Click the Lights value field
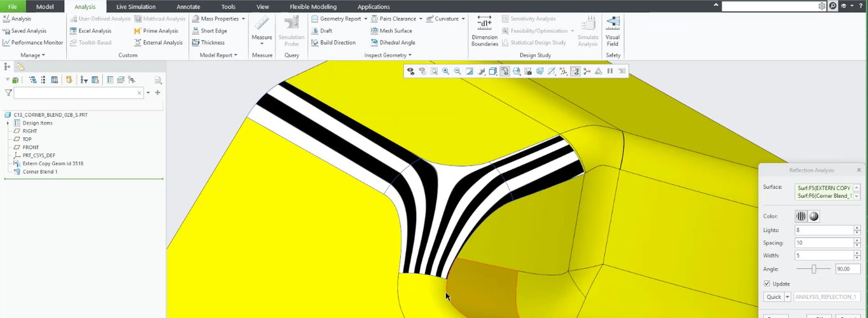 tap(824, 230)
